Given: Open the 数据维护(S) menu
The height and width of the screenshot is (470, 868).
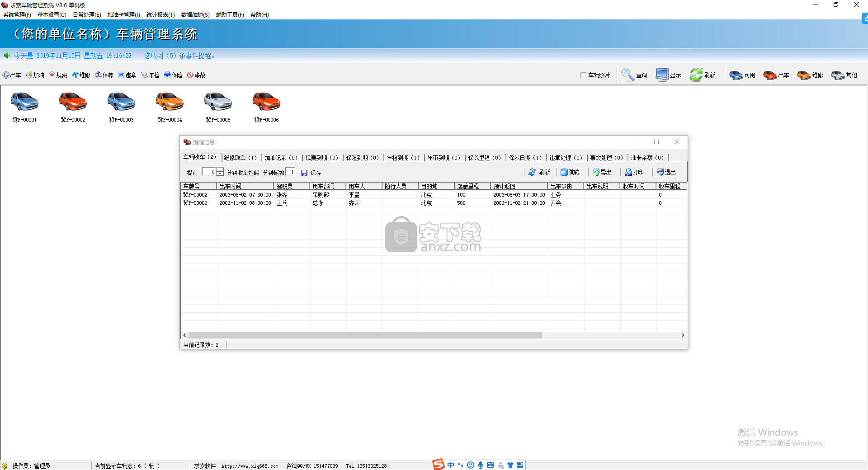Looking at the screenshot, I should [195, 15].
